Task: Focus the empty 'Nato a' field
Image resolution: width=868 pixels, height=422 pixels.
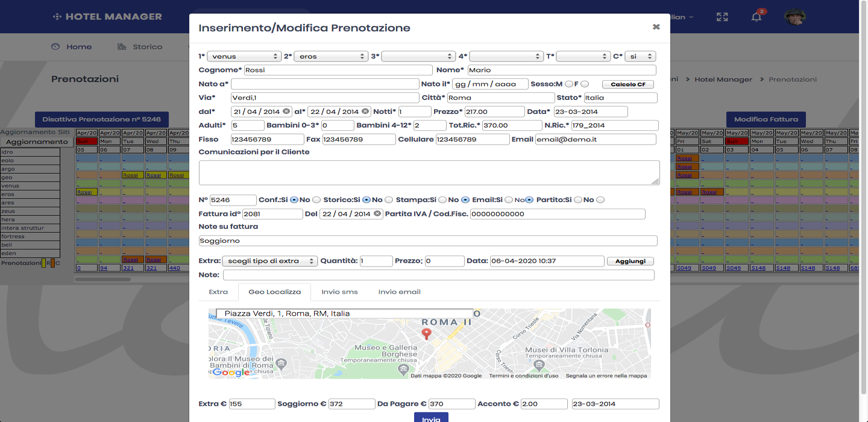Action: coord(325,84)
